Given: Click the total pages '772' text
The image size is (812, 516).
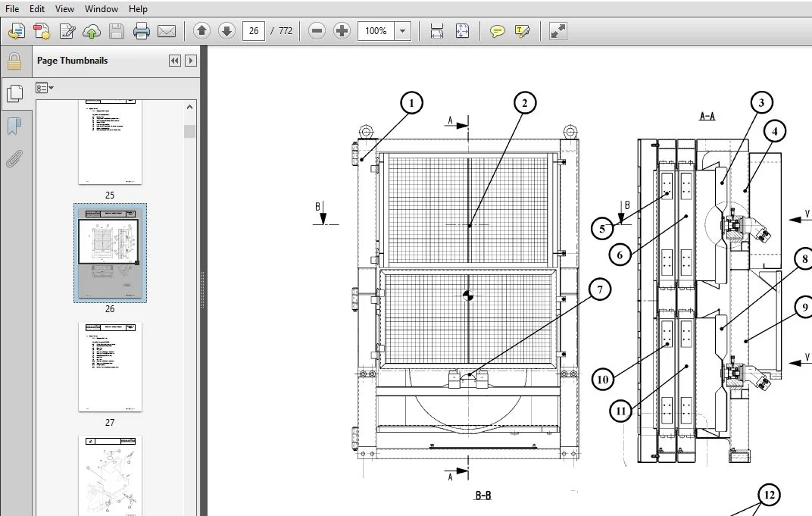Looking at the screenshot, I should [286, 31].
